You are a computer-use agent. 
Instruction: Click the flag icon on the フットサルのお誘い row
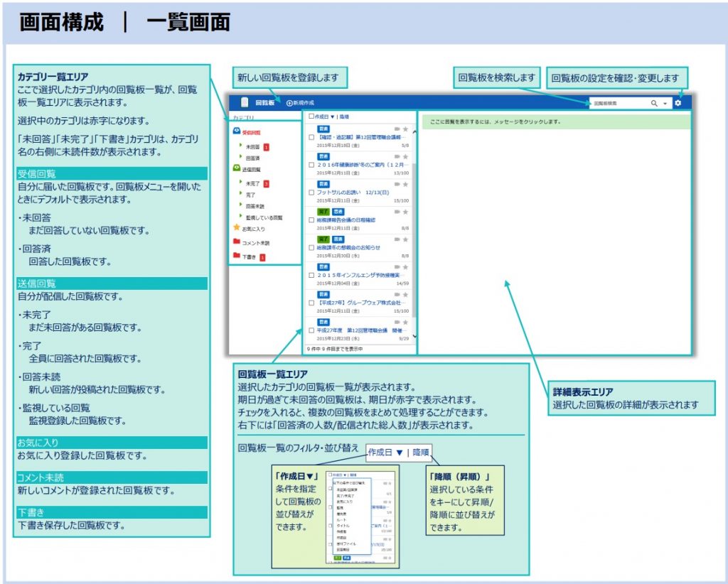pyautogui.click(x=397, y=184)
